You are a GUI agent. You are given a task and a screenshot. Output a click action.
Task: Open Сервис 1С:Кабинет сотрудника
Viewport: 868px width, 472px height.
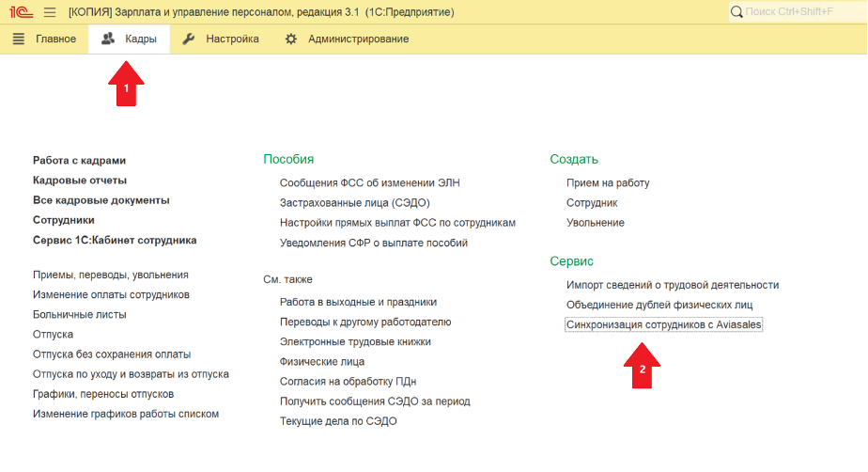tap(115, 240)
